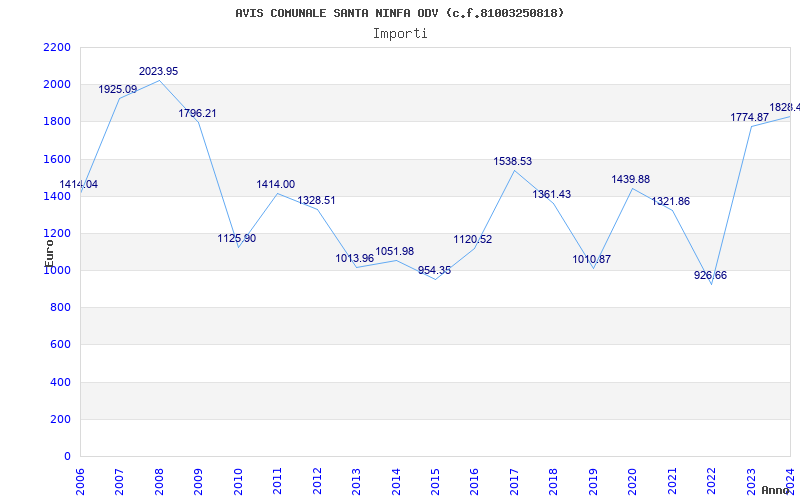Click the Euro axis label
Screen dimensions: 800x500
tap(49, 253)
